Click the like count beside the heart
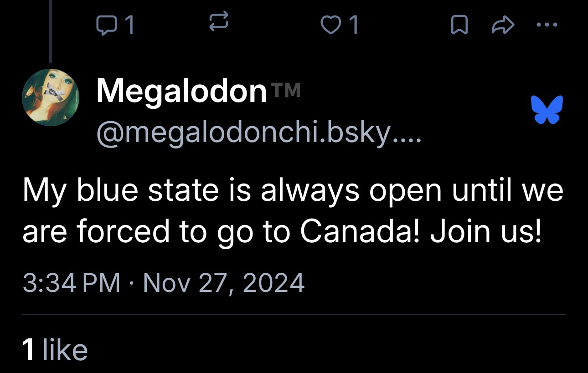The image size is (588, 373). pos(352,26)
